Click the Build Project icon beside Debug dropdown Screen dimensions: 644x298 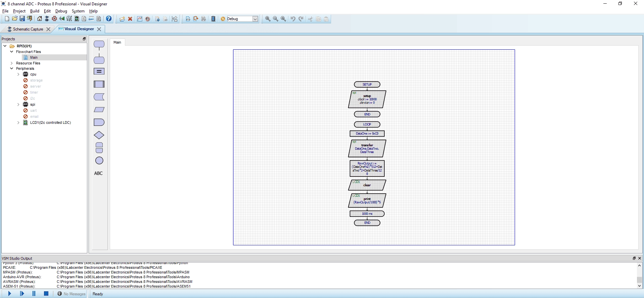[x=188, y=19]
